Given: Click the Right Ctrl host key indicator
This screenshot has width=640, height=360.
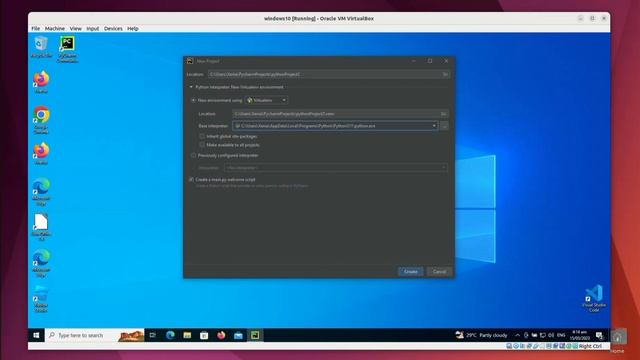Looking at the screenshot, I should tap(590, 346).
